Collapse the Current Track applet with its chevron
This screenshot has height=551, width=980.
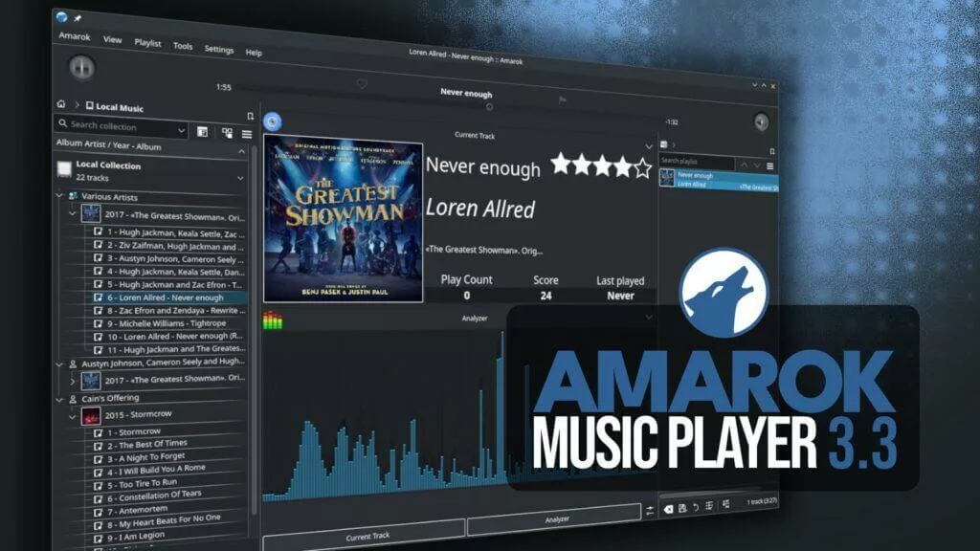(x=648, y=146)
